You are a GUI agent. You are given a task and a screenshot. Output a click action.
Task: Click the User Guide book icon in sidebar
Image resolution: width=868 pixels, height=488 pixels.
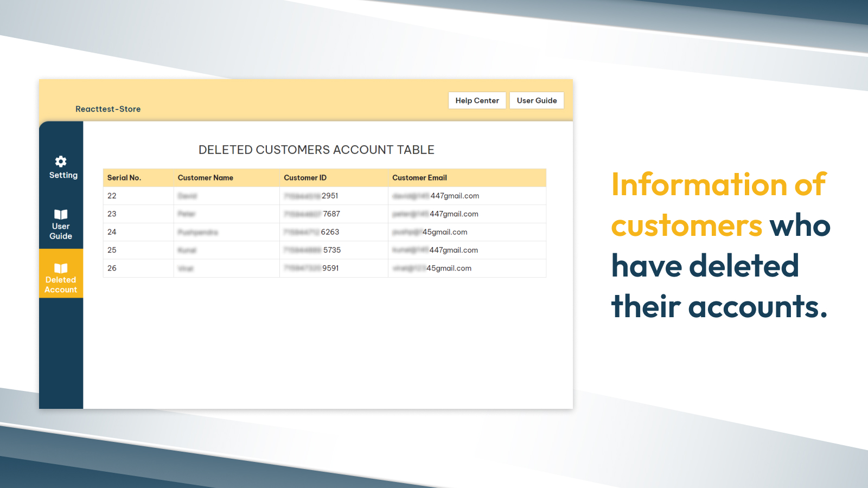(61, 214)
